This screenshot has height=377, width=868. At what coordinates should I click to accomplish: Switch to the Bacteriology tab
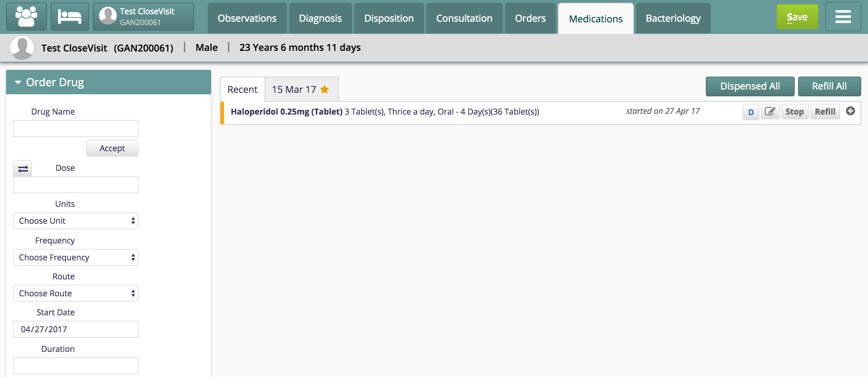click(x=673, y=18)
